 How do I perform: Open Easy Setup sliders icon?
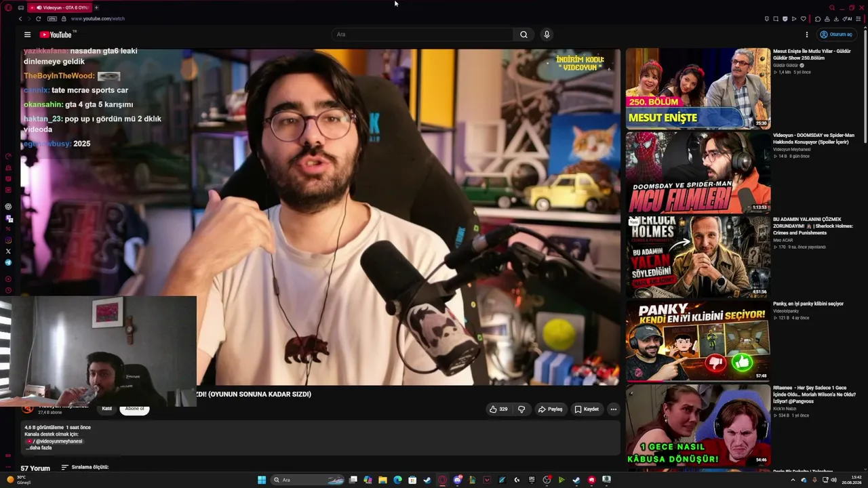tap(859, 19)
